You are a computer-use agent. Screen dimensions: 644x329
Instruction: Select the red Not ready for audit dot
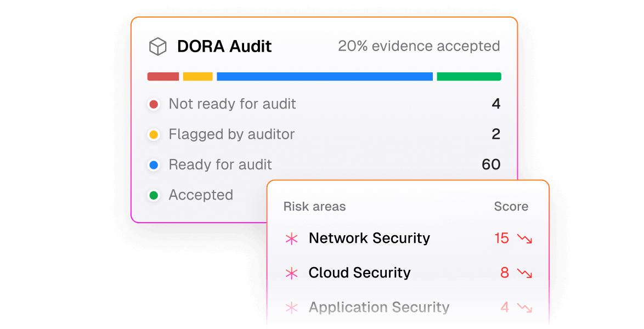coord(154,104)
